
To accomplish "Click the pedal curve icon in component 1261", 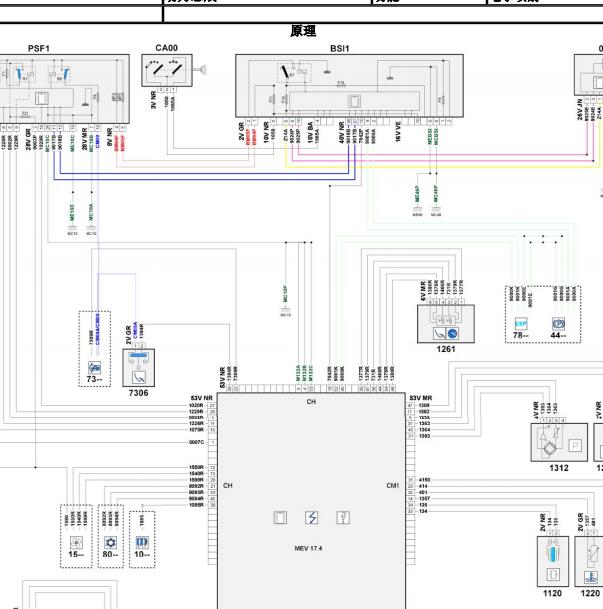I will click(x=440, y=334).
